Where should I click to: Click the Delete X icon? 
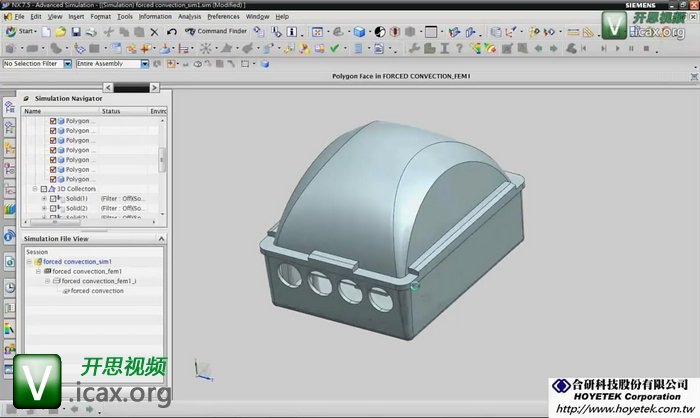(x=153, y=32)
